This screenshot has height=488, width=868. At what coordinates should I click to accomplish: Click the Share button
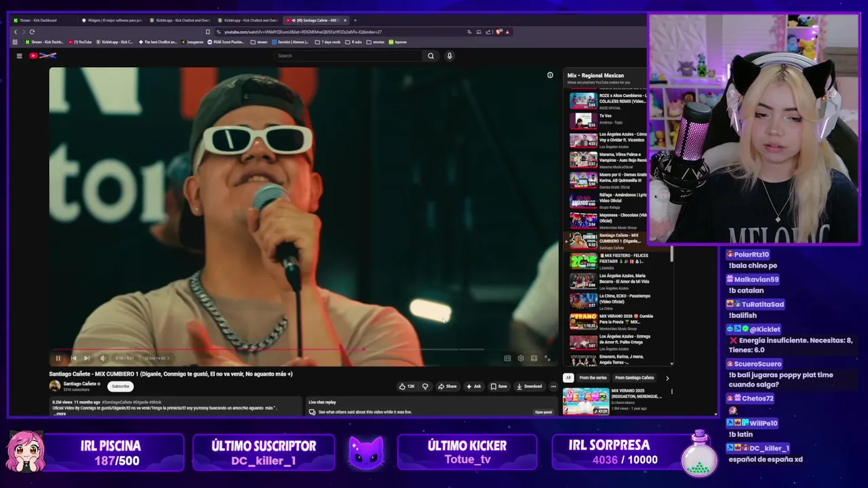pyautogui.click(x=447, y=386)
